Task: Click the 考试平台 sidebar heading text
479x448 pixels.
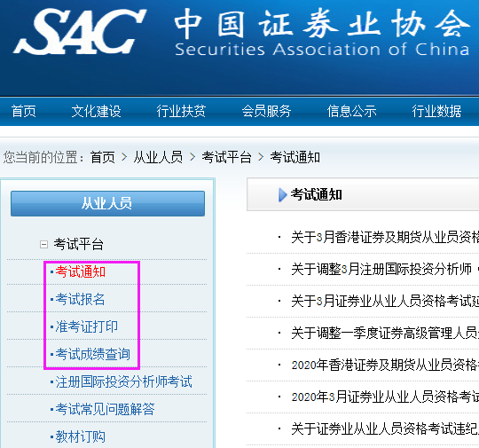Action: [79, 245]
